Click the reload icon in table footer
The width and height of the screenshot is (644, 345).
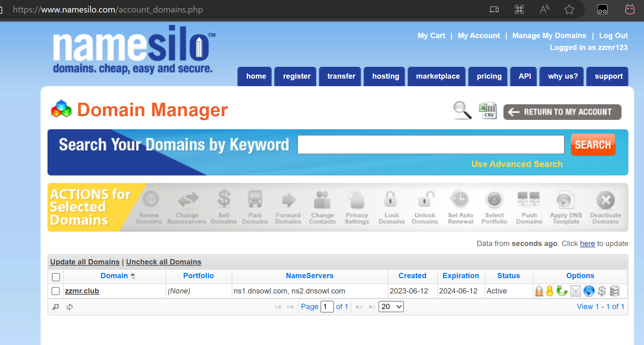70,307
